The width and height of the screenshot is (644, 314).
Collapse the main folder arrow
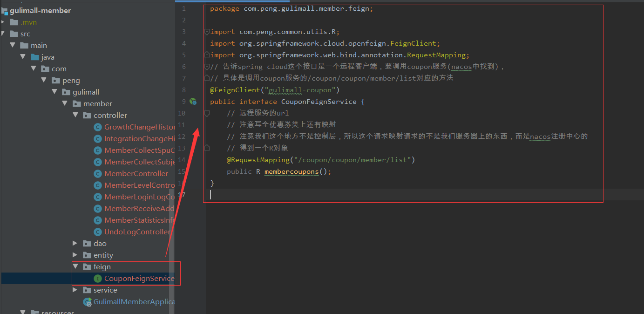coord(13,45)
